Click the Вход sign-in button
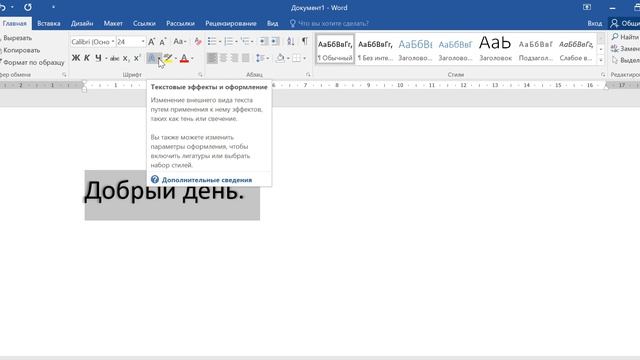 click(595, 23)
